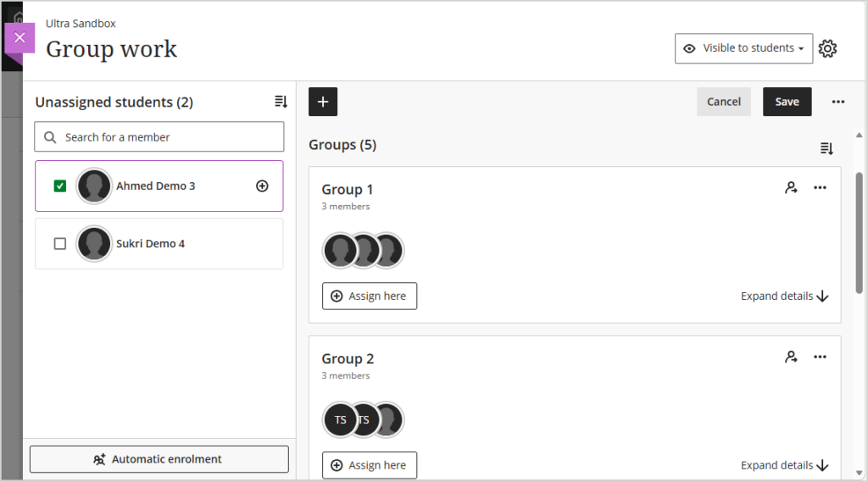
Task: Click the Search for a member field
Action: 159,136
